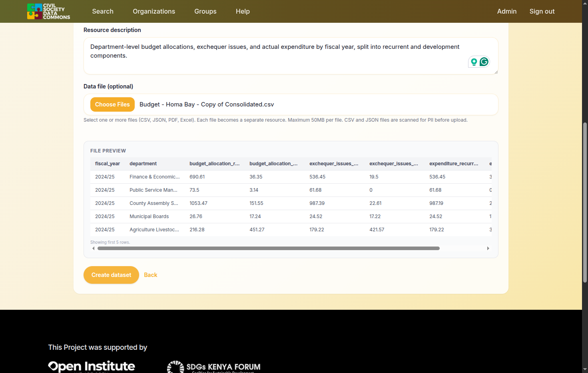Click the right arrow of the preview scrollbar
Screen dimensions: 588x373
click(488, 249)
